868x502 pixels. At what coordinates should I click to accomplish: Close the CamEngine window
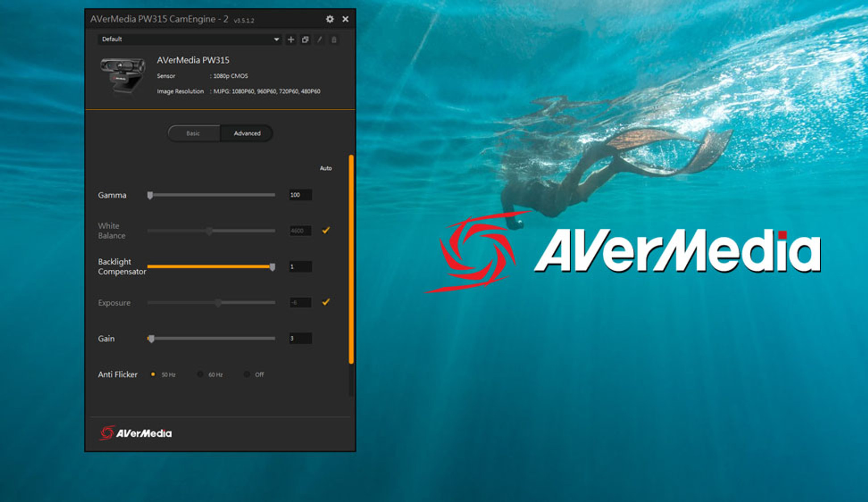pos(345,19)
